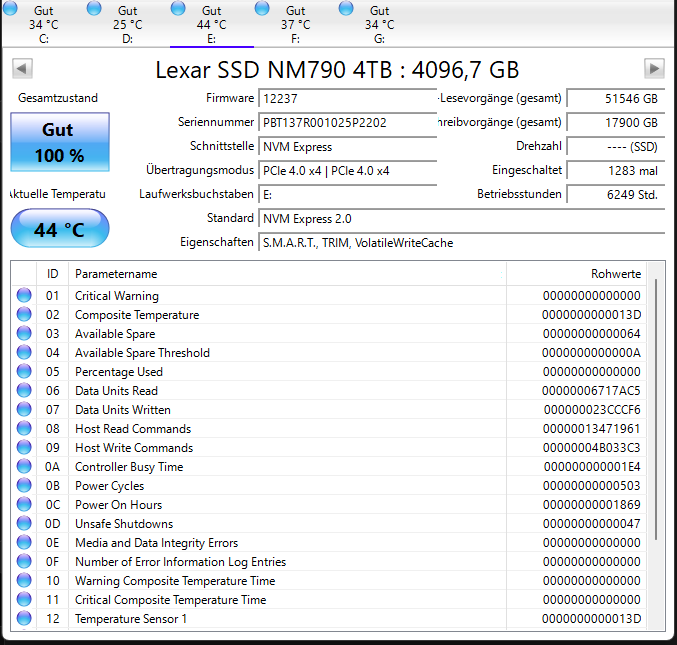Click the disk title Lexar SSD NM790 4TB

(337, 70)
